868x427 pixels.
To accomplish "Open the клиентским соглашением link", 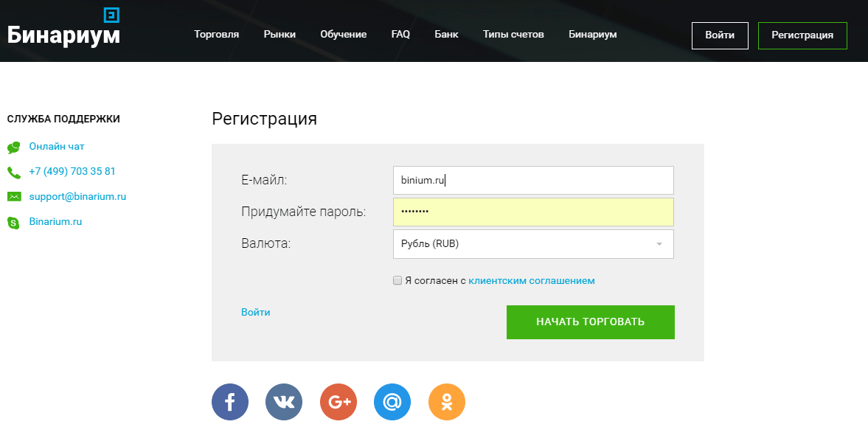I will [x=532, y=281].
